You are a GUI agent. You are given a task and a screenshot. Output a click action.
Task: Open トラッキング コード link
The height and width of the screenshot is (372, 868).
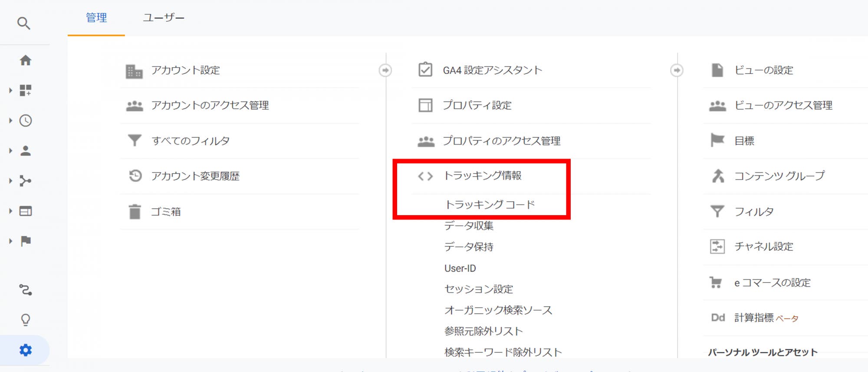490,204
